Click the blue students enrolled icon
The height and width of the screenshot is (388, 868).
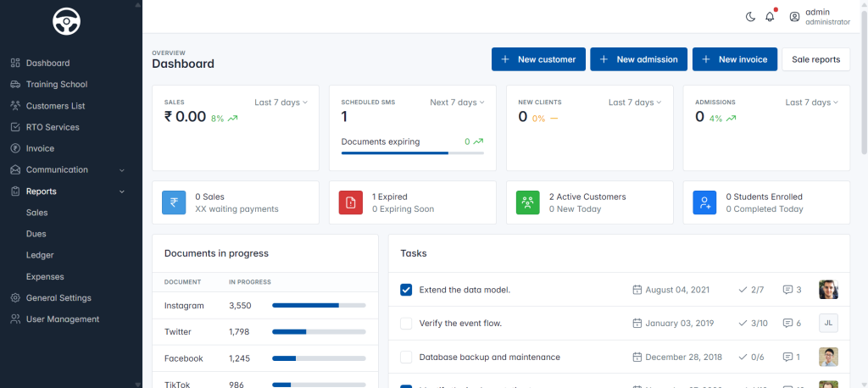(x=704, y=202)
